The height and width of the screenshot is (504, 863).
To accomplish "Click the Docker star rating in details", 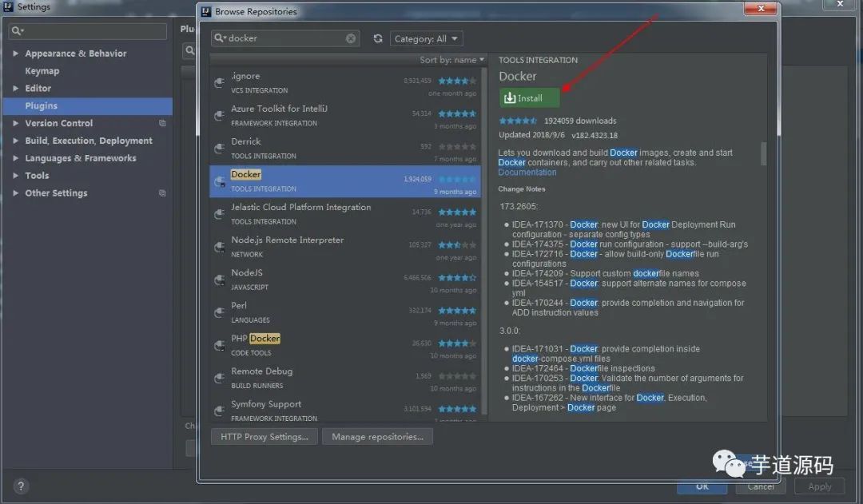I will pos(517,121).
